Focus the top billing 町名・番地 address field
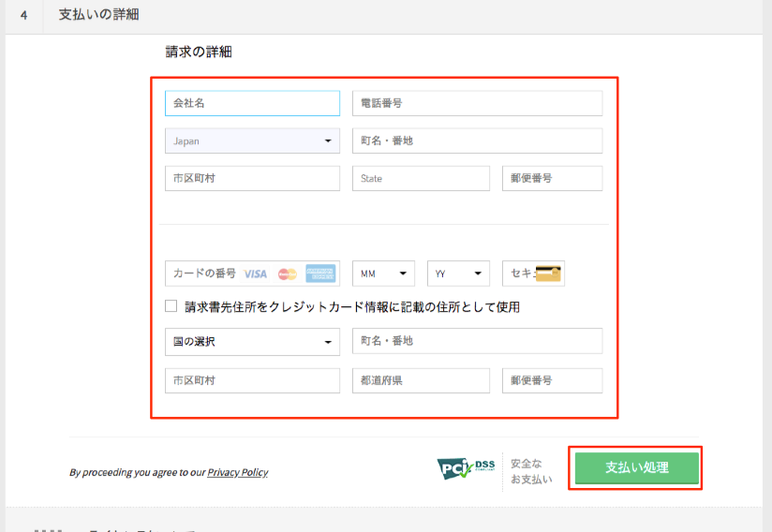The width and height of the screenshot is (772, 532). pyautogui.click(x=477, y=141)
